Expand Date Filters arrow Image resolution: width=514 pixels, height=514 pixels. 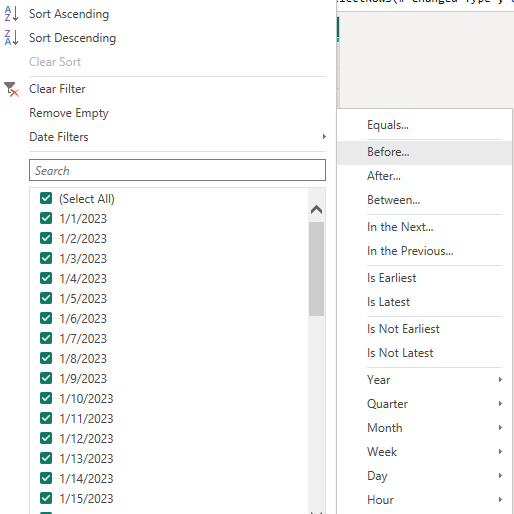[x=324, y=137]
